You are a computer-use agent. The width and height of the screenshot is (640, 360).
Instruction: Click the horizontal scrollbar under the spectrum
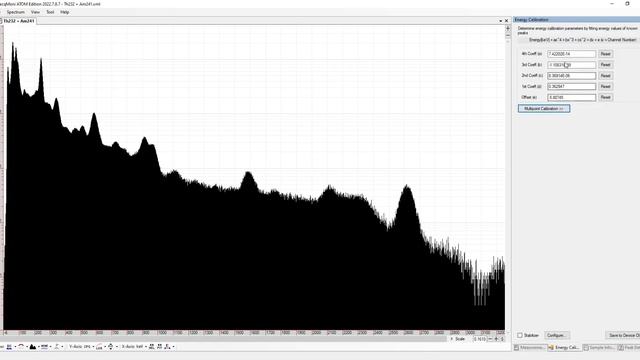pyautogui.click(x=224, y=339)
